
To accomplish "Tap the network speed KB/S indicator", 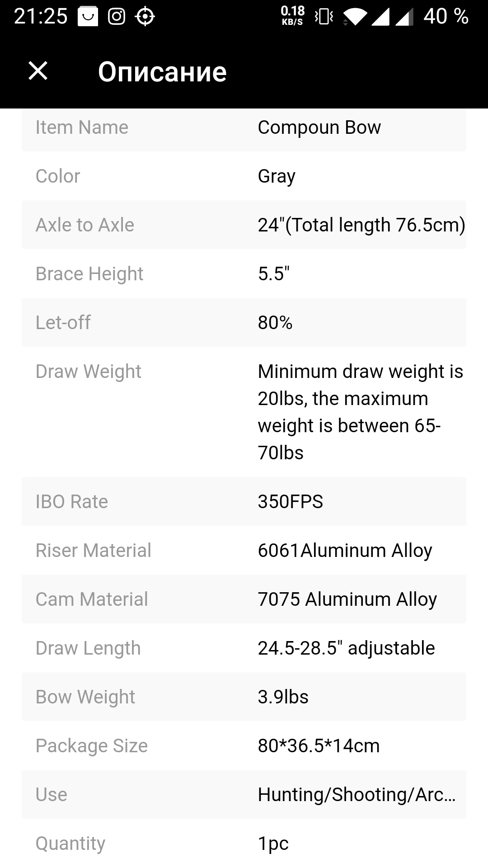I will [292, 16].
